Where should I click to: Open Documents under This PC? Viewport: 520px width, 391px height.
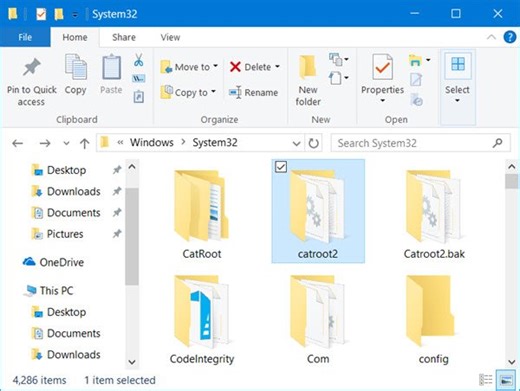(66, 333)
